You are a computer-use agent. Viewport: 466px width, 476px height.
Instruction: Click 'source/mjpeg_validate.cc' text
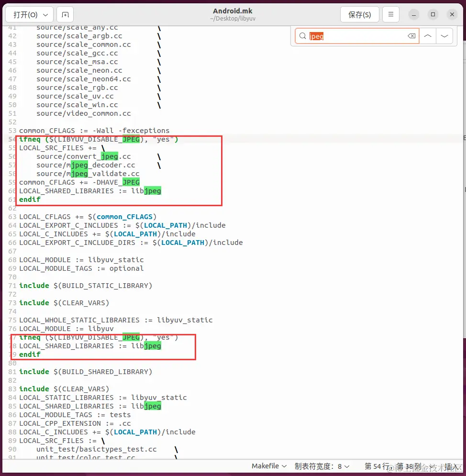tap(88, 174)
